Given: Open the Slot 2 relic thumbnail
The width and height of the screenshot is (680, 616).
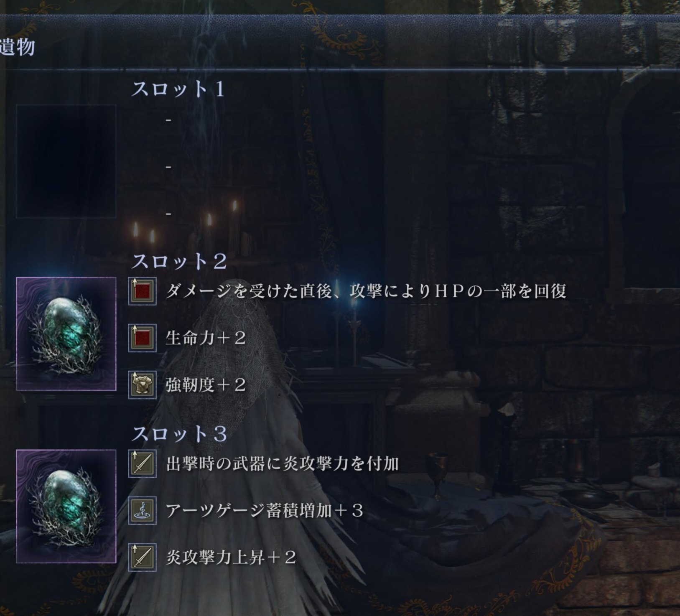Looking at the screenshot, I should (66, 334).
